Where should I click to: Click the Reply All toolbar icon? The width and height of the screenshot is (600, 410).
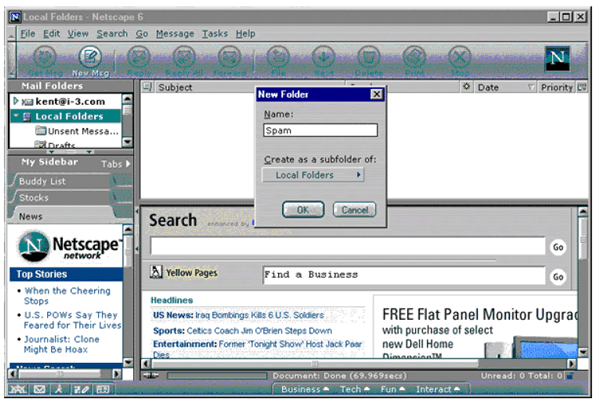click(x=184, y=57)
